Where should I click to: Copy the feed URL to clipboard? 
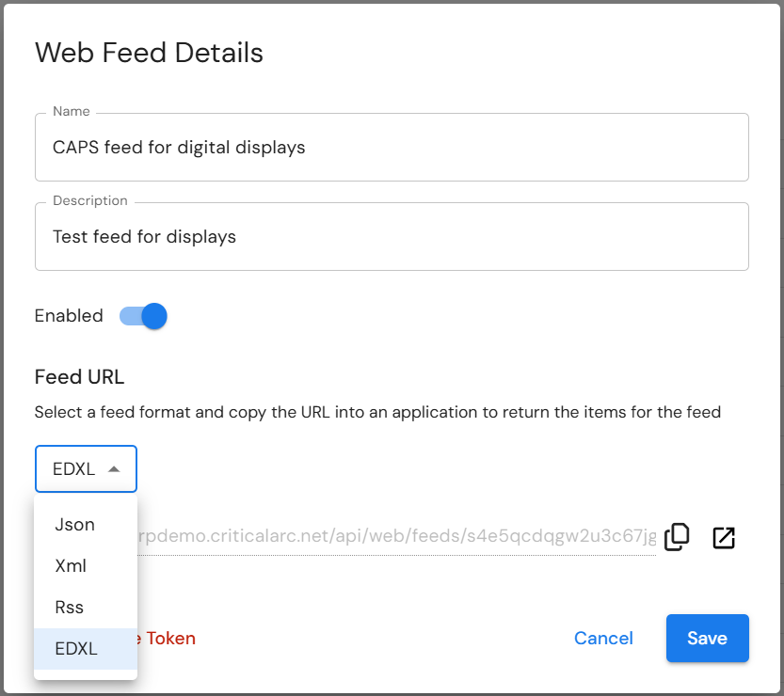pos(677,537)
